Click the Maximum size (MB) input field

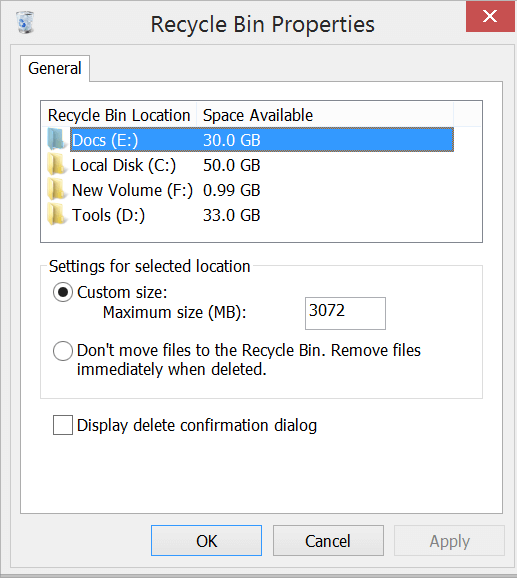(345, 313)
